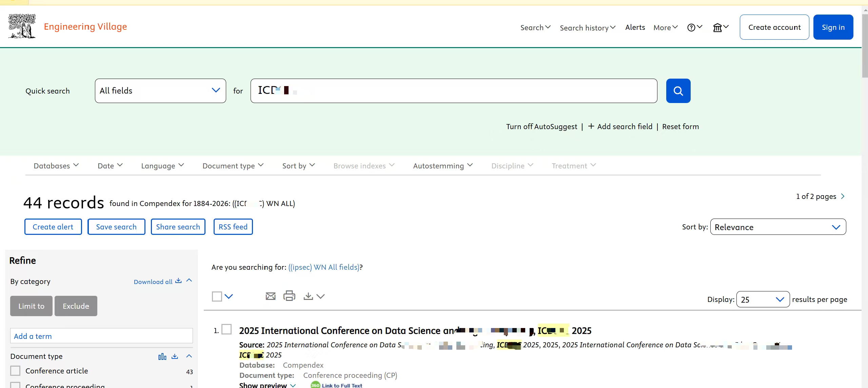This screenshot has width=868, height=388.
Task: Click Save search button
Action: 116,227
